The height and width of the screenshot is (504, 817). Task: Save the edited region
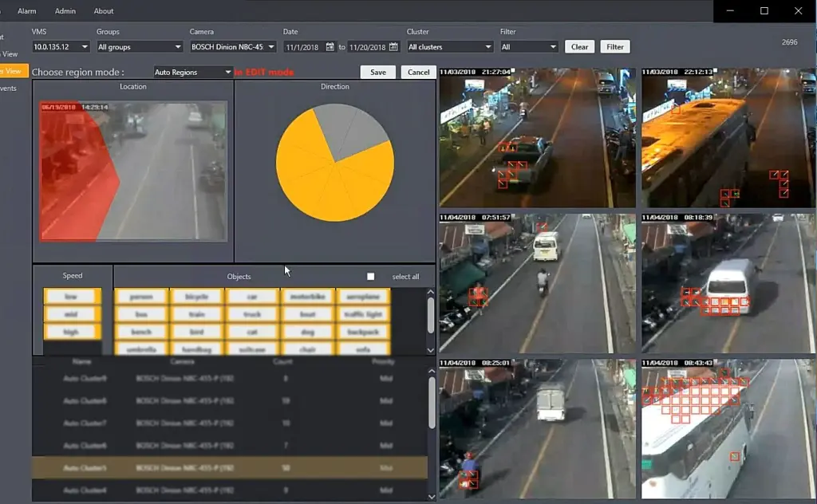pyautogui.click(x=377, y=72)
